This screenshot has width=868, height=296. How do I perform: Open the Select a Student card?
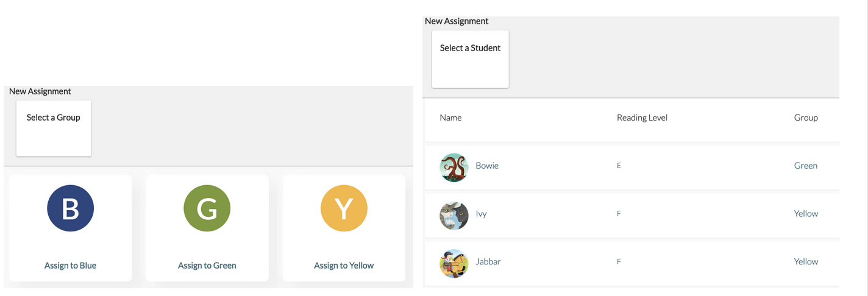(471, 59)
